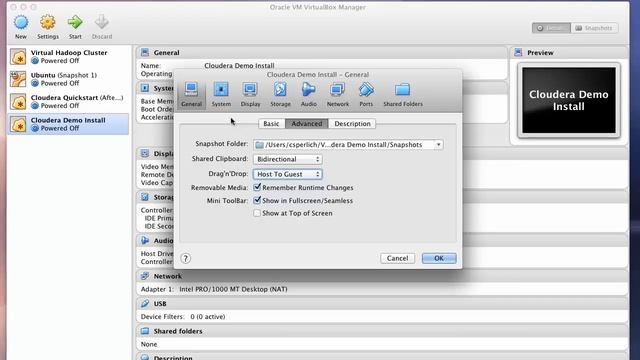Open Ports settings category icon
640x360 pixels.
pyautogui.click(x=366, y=90)
